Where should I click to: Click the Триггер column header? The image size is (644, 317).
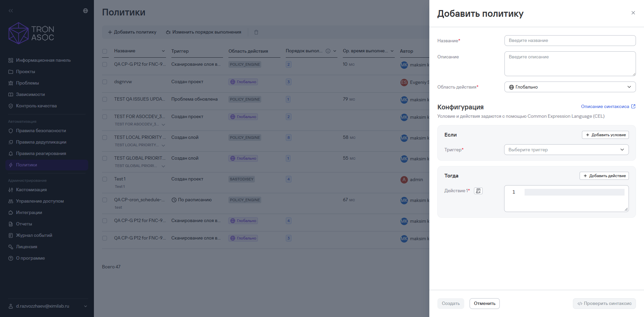[180, 51]
